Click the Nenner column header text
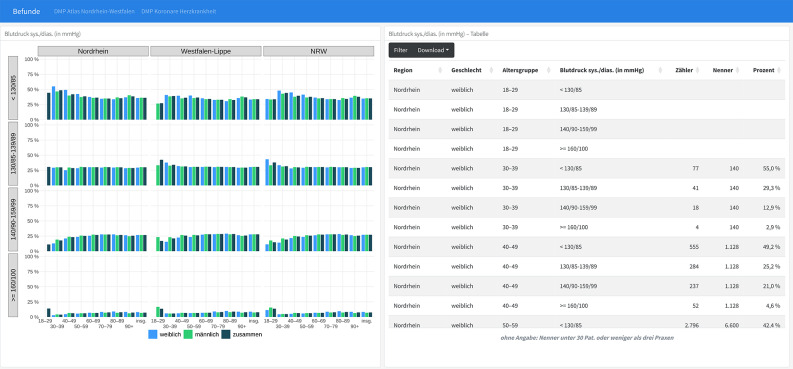The width and height of the screenshot is (793, 369). (x=722, y=70)
